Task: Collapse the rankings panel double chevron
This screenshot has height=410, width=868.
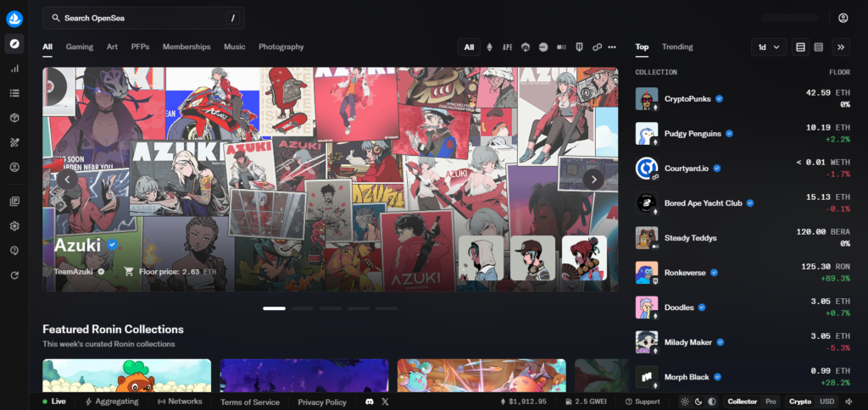Action: tap(841, 47)
